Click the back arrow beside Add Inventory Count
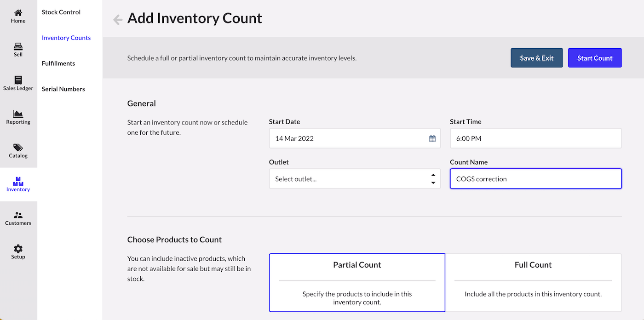The height and width of the screenshot is (320, 644). coord(118,19)
